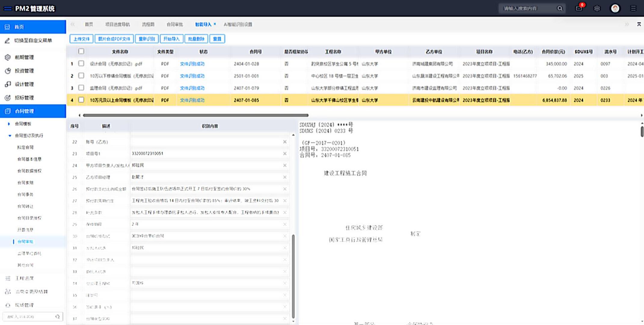Click the search magnifier icon in header
Screen dimensions: 644x325
coord(560,8)
